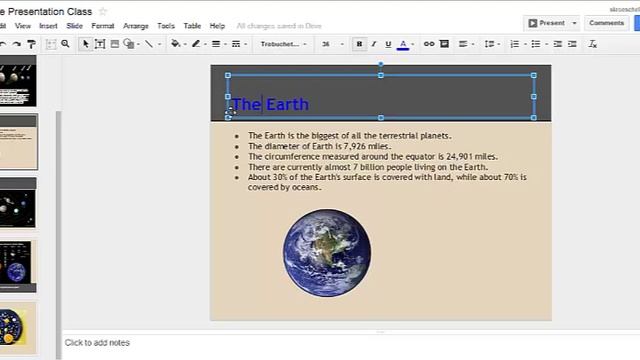Viewport: 640px width, 360px height.
Task: Click the fill color bucket icon
Action: [x=176, y=44]
